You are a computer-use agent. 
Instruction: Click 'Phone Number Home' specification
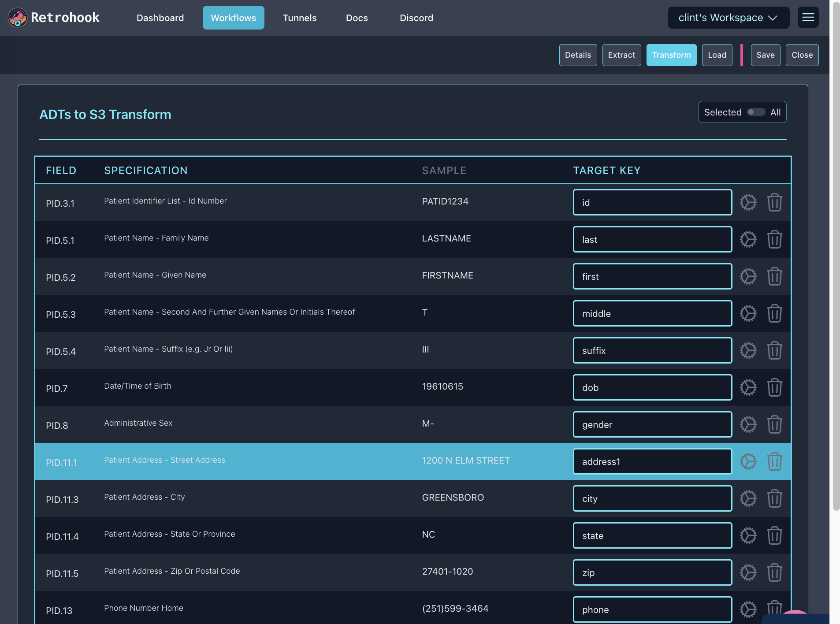pyautogui.click(x=143, y=608)
